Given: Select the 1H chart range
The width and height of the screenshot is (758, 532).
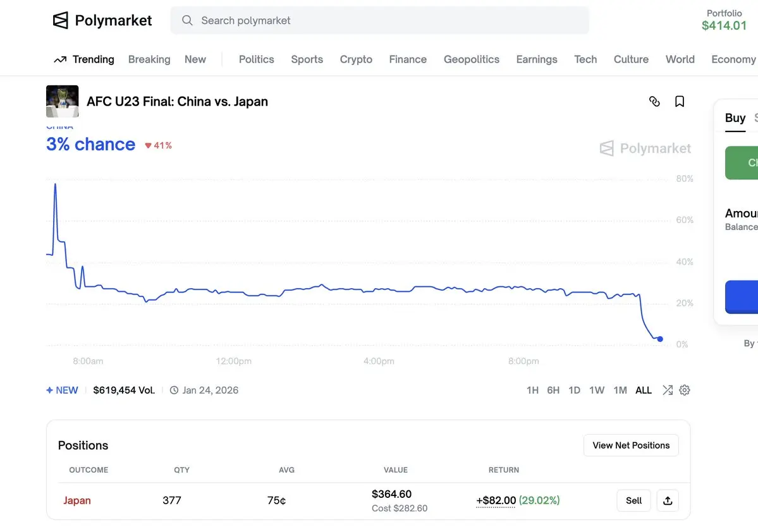Looking at the screenshot, I should (532, 390).
